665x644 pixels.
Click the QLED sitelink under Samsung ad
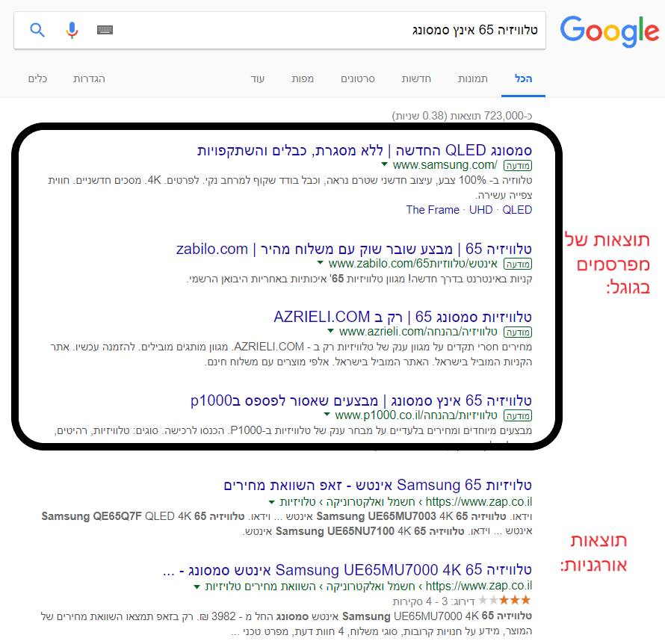click(x=517, y=210)
